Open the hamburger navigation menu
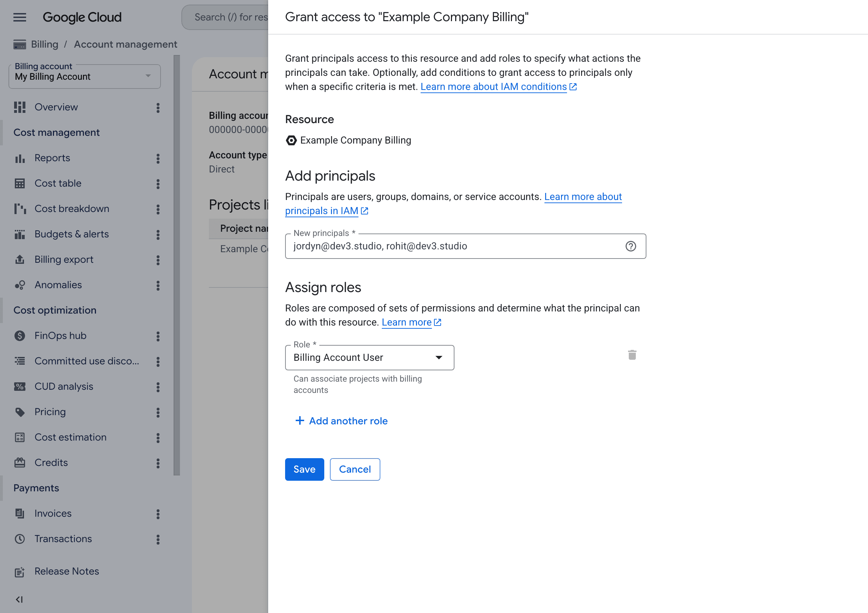This screenshot has height=613, width=868. tap(20, 17)
